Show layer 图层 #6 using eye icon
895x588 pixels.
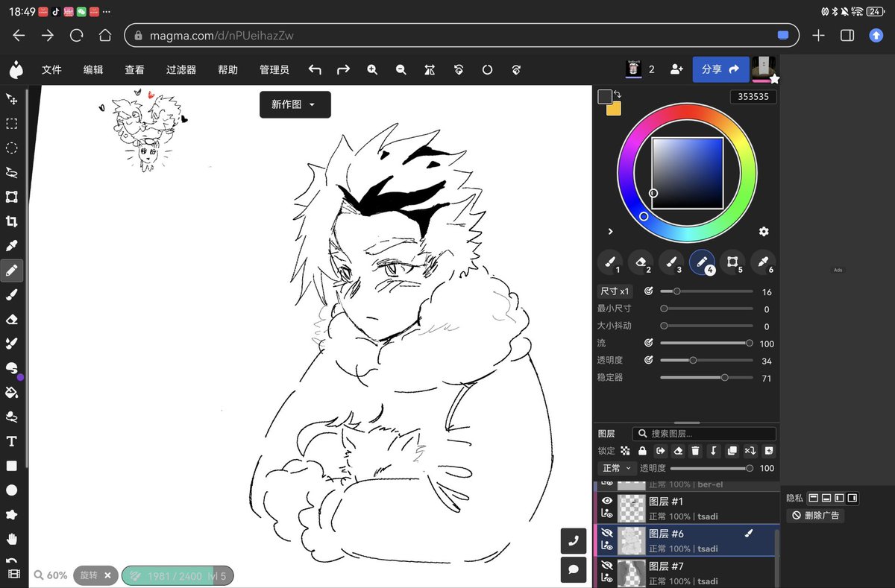(607, 533)
